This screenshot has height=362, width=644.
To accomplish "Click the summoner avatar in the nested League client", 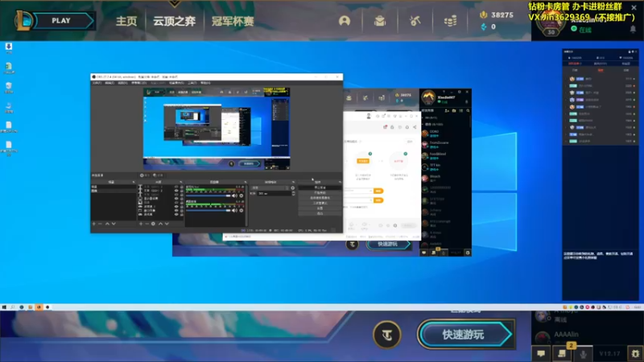I will tap(428, 97).
